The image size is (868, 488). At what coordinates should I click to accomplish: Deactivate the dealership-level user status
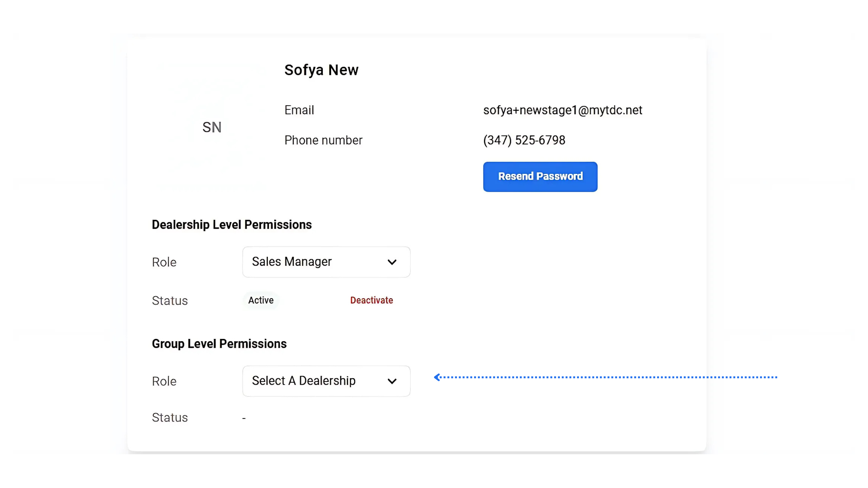371,300
